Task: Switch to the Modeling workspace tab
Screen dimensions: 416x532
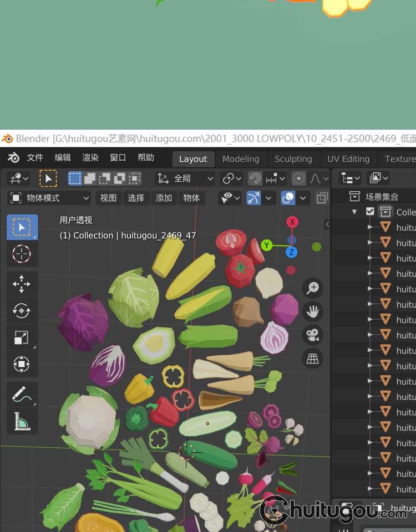Action: click(240, 159)
